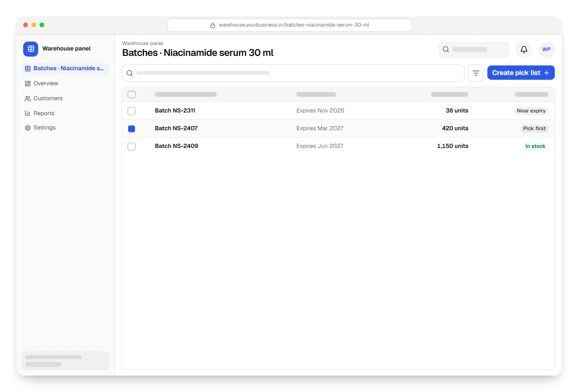
Task: Go to Overview in the sidebar
Action: point(65,84)
